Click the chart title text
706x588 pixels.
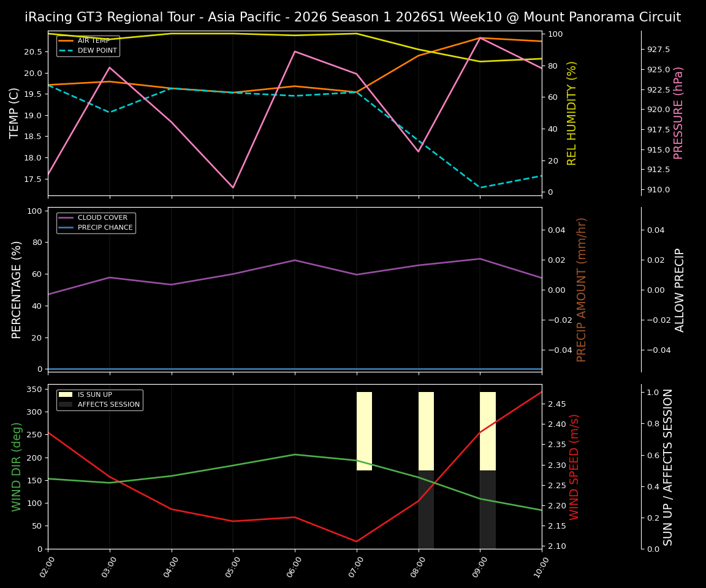pos(353,17)
